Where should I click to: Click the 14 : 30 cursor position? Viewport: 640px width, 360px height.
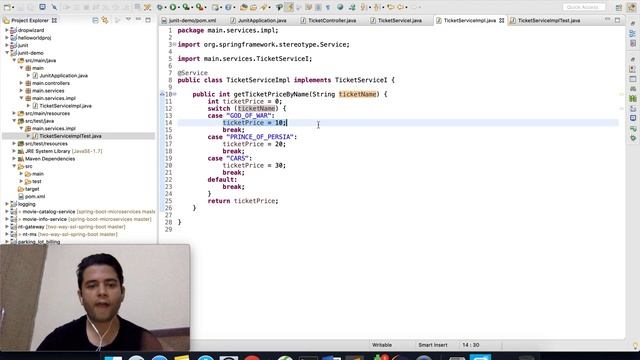[471, 345]
